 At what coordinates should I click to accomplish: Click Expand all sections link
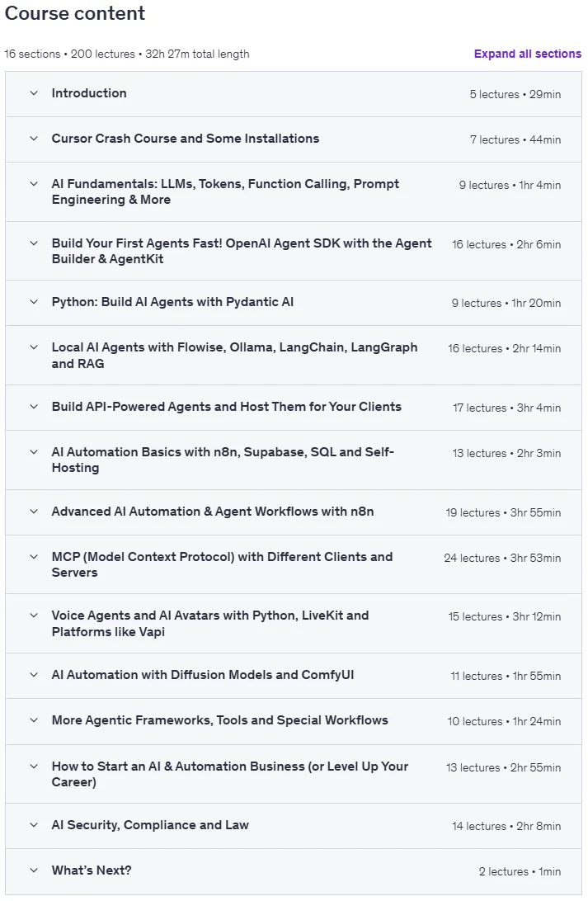click(527, 54)
